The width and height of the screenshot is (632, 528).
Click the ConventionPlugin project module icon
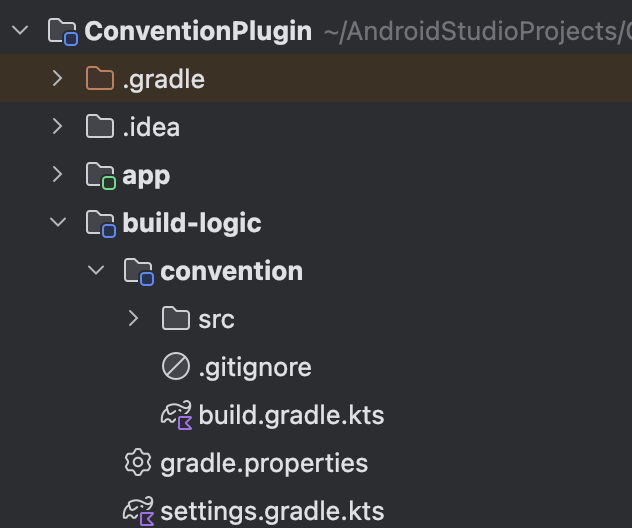(63, 31)
